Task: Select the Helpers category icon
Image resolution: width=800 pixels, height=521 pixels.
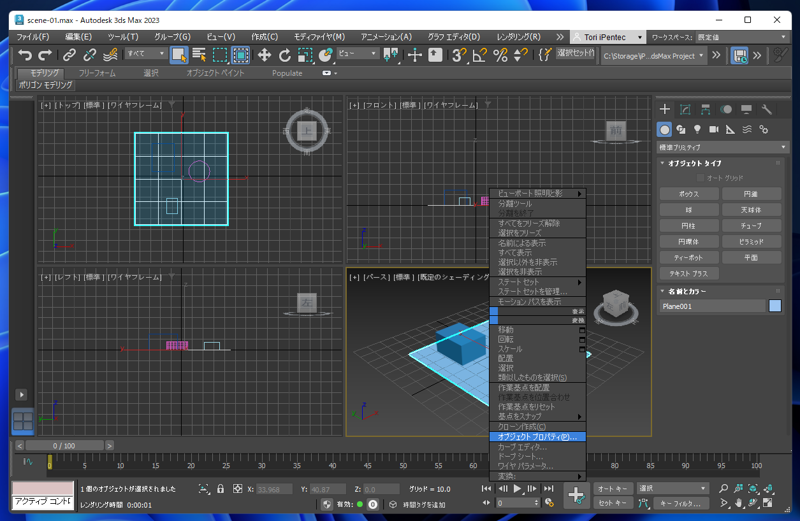Action: point(730,130)
